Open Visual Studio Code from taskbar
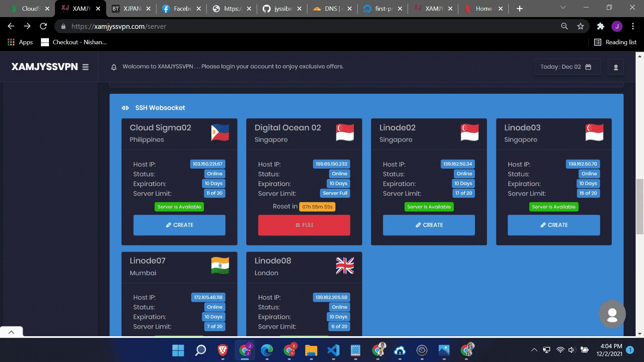Viewport: 644px width, 362px height. click(333, 350)
